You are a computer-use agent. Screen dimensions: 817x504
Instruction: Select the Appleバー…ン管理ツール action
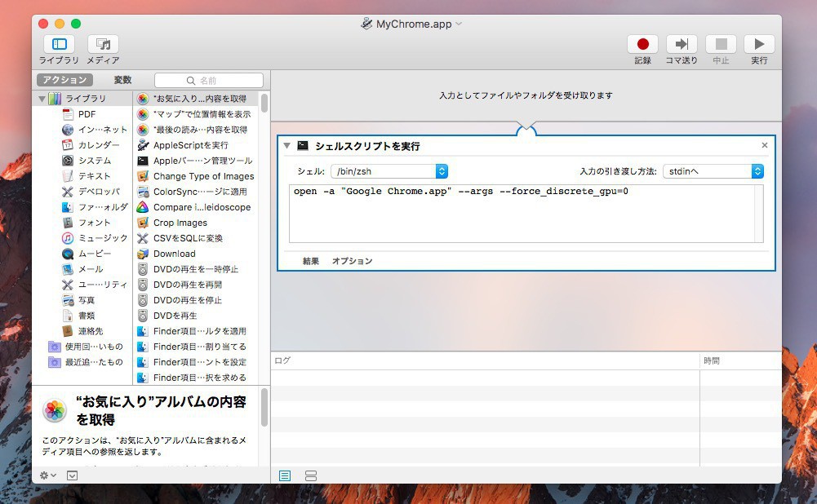[x=196, y=161]
